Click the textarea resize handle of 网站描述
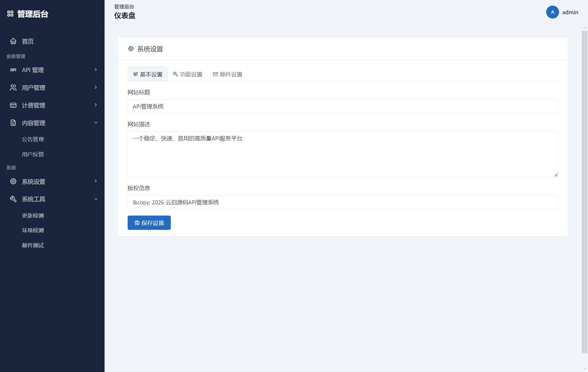588x372 pixels. point(556,175)
